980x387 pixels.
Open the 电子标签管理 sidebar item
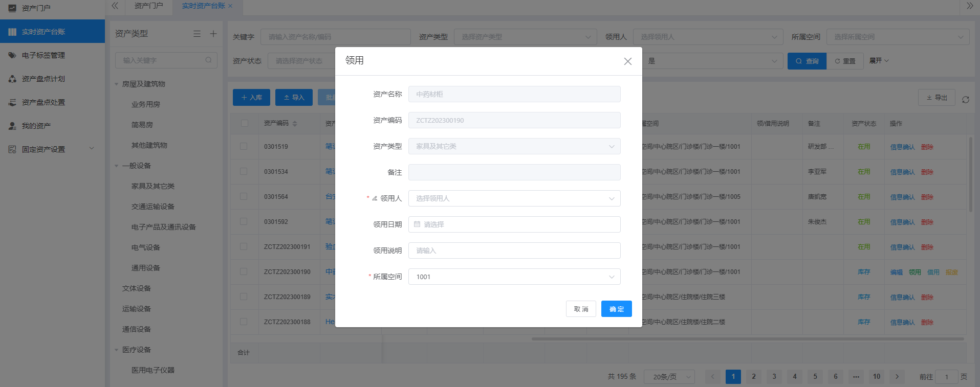(x=43, y=55)
